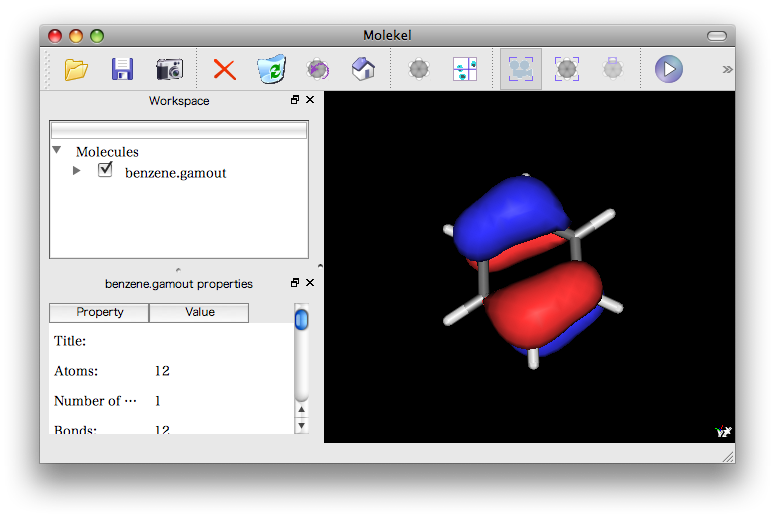
Task: Click the greyed-out pick atom icon
Action: pyautogui.click(x=612, y=69)
